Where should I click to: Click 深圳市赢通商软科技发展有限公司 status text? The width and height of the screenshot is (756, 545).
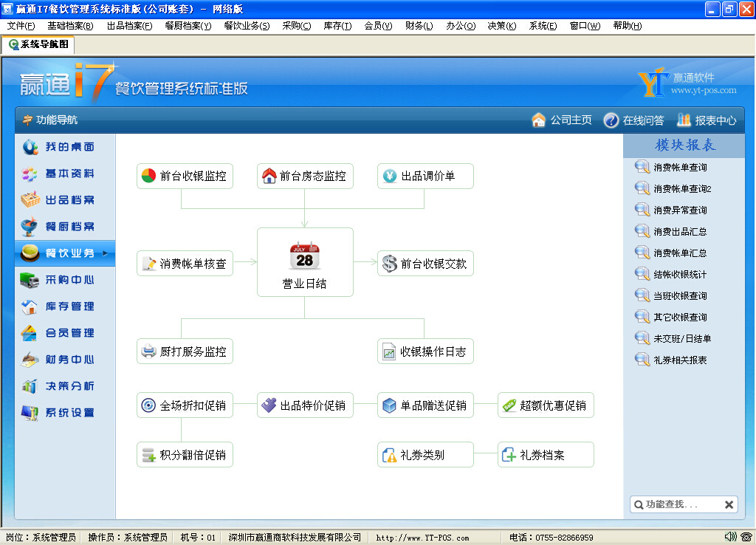pos(295,538)
